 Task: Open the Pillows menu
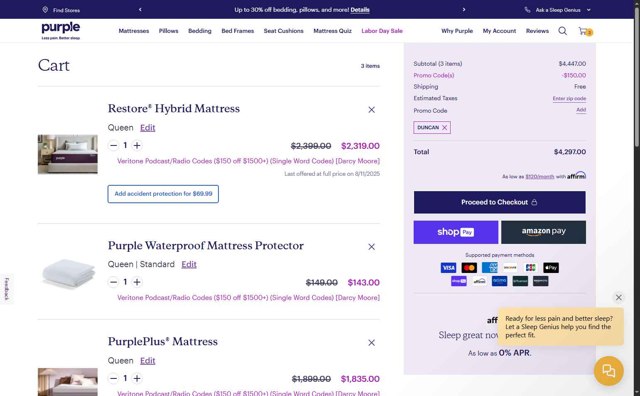169,31
